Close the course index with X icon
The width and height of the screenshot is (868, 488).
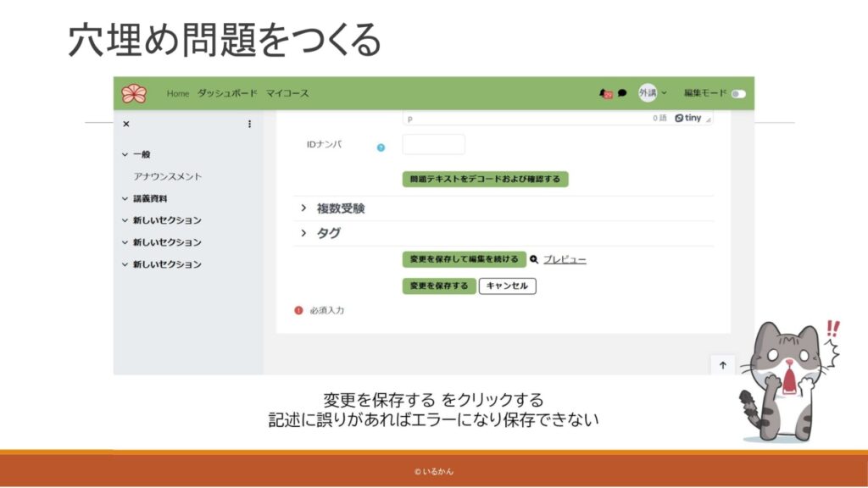click(126, 125)
